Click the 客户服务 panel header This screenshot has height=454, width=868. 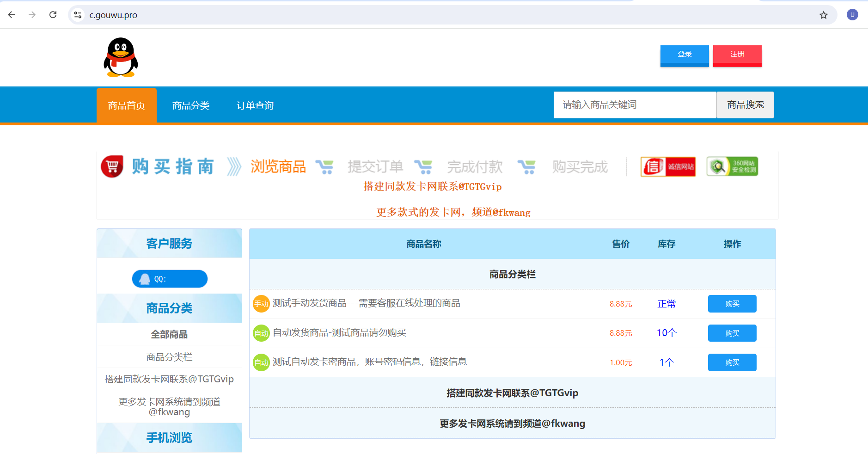click(x=169, y=243)
